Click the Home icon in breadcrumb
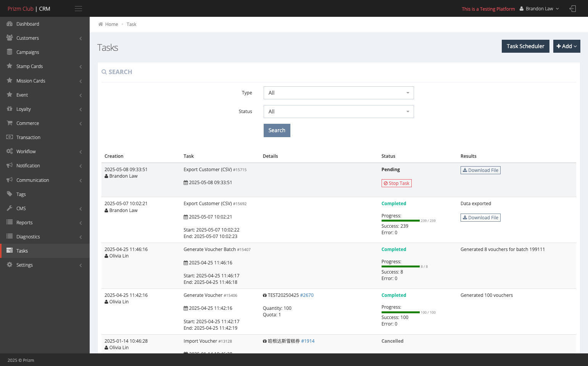The height and width of the screenshot is (366, 588). [101, 24]
